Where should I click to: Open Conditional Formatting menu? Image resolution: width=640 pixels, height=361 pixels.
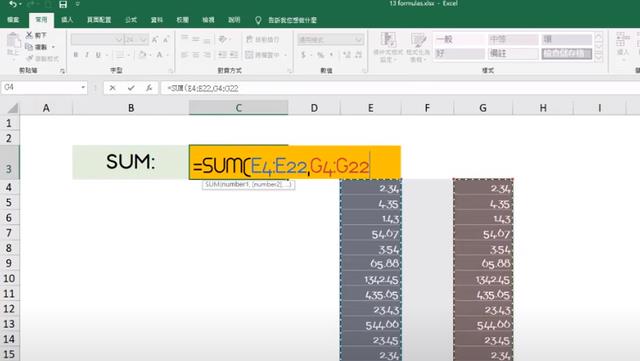[388, 47]
